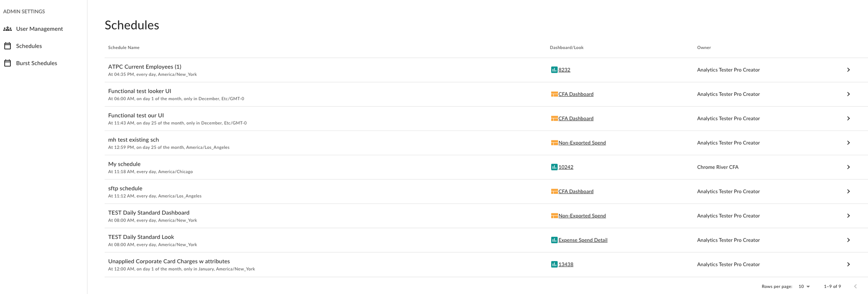868x294 pixels.
Task: Click the Look icon next to 10242
Action: tap(555, 167)
